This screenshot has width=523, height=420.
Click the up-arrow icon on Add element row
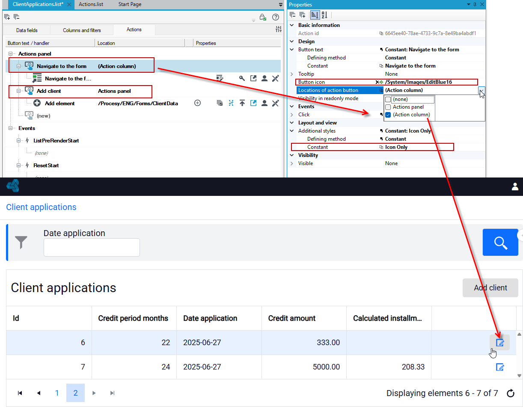(242, 103)
